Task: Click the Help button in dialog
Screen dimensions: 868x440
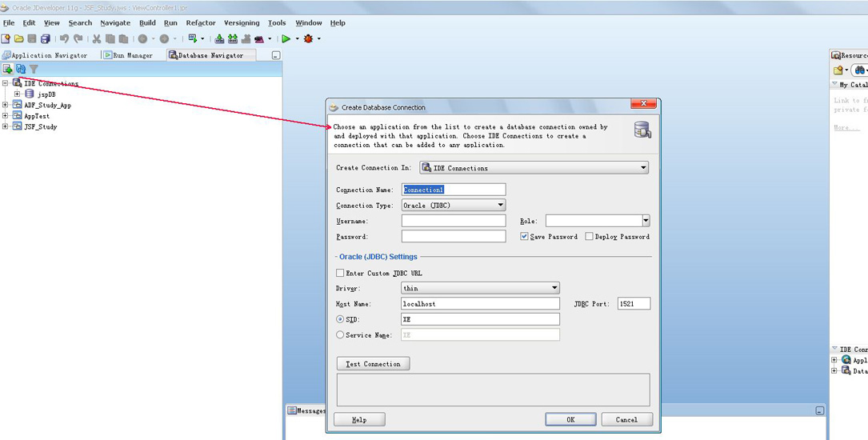Action: tap(359, 419)
